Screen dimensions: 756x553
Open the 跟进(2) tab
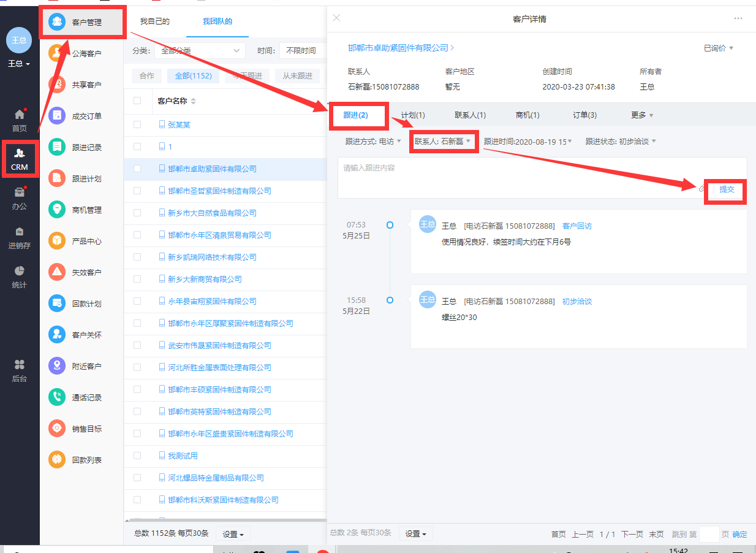[355, 115]
